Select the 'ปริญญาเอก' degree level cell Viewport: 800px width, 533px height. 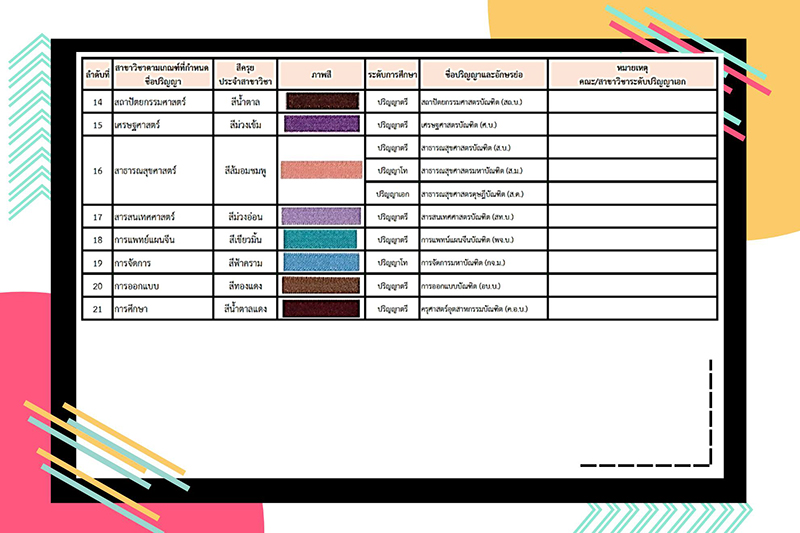392,193
